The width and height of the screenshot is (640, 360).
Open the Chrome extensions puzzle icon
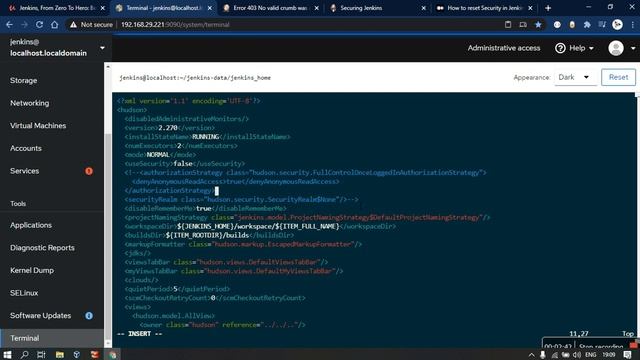(587, 24)
